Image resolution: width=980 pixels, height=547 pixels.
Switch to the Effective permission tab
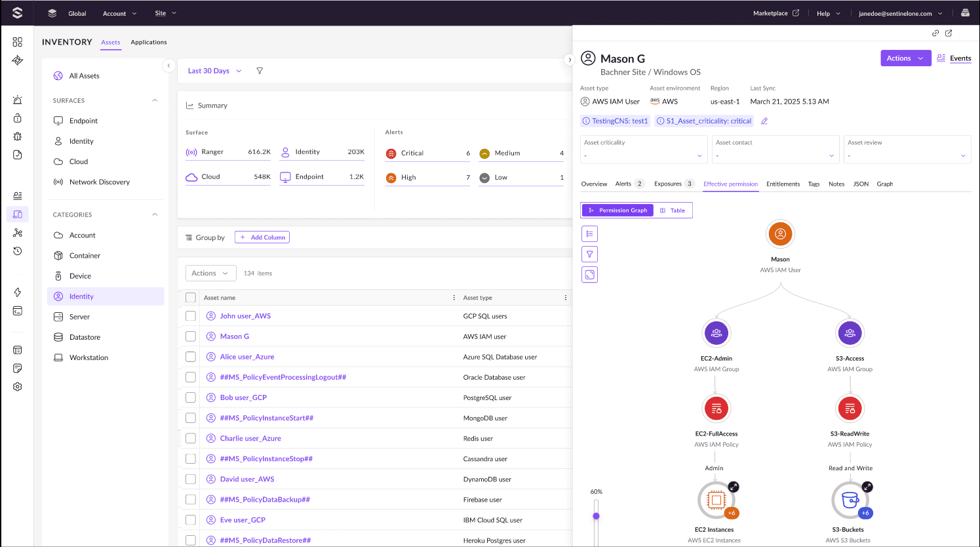730,184
